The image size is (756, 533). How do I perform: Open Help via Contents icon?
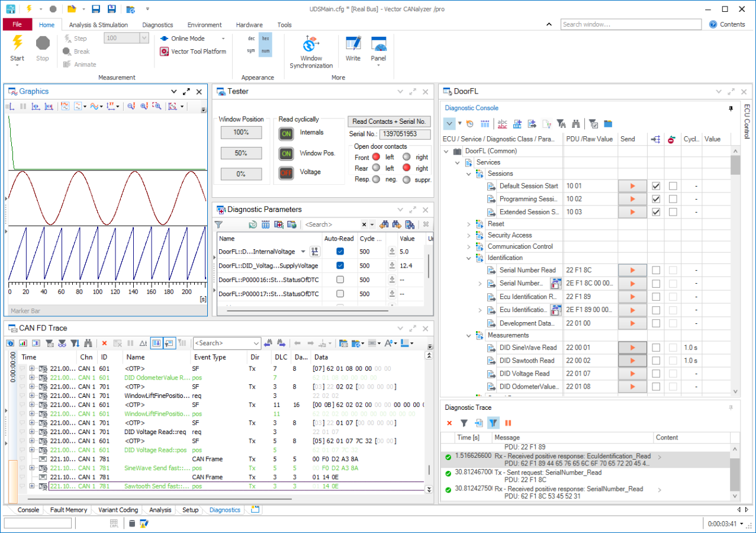point(713,24)
